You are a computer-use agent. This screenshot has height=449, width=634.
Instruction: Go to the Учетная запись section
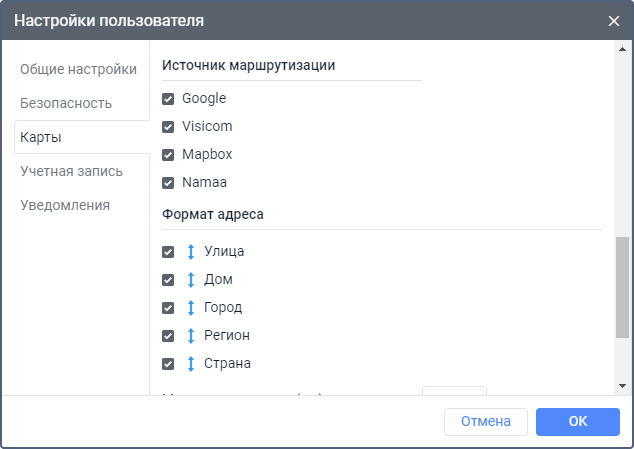(x=71, y=171)
